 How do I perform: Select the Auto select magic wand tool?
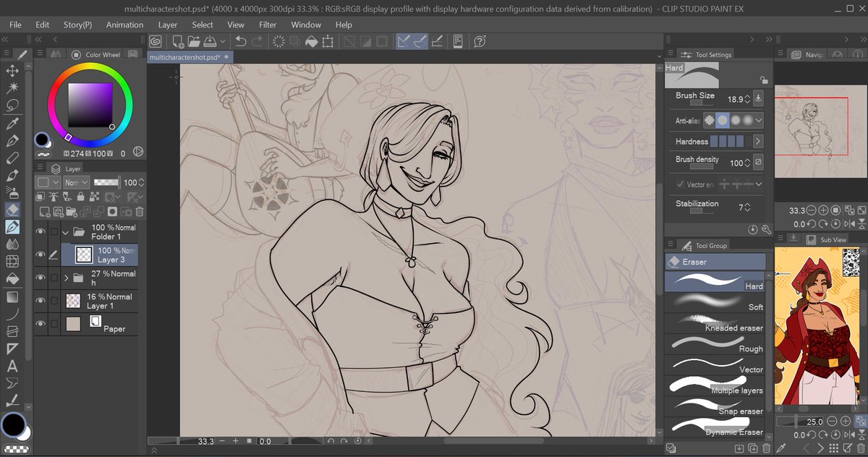(x=12, y=87)
